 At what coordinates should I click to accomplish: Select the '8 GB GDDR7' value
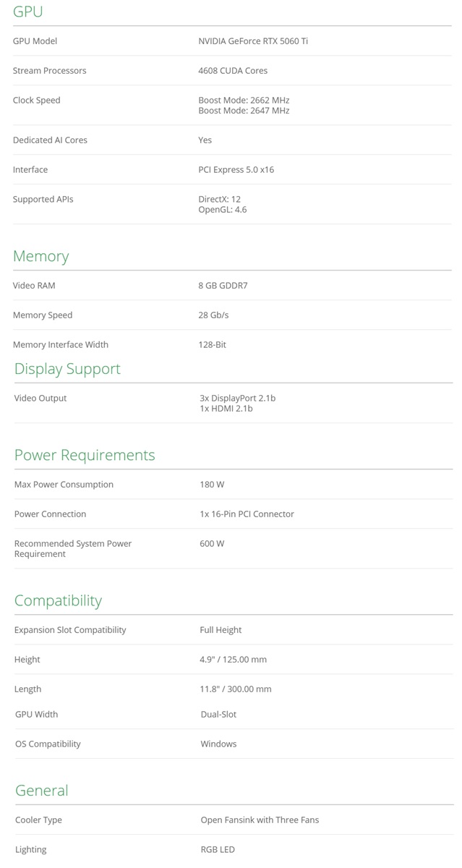(x=223, y=286)
